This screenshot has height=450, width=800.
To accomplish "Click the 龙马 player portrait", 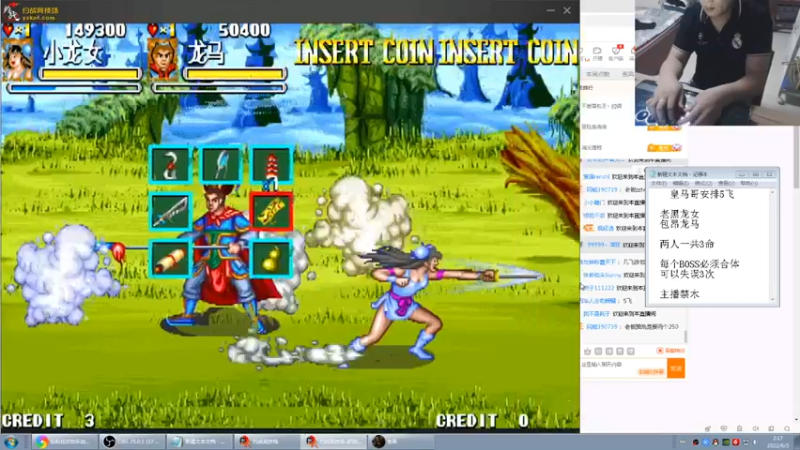I will click(x=162, y=60).
